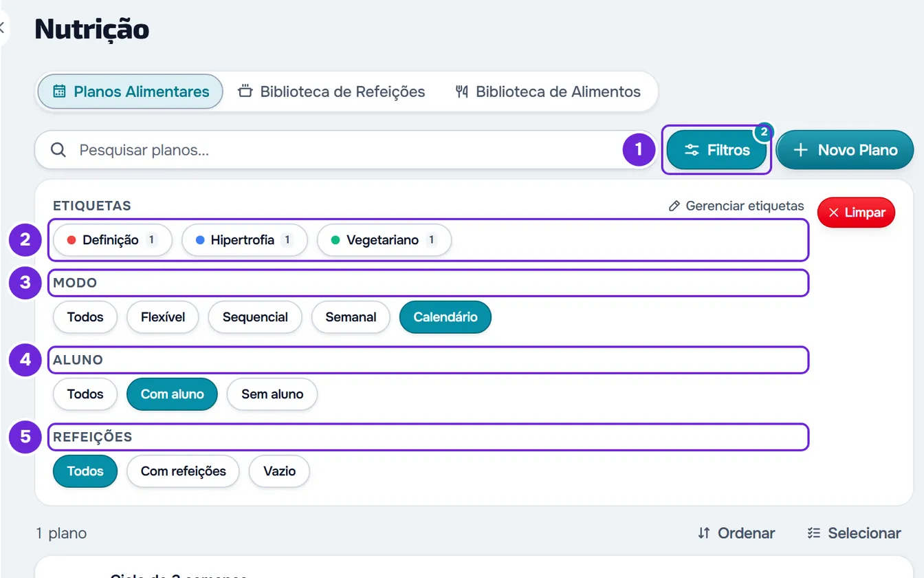Choose Todos under Aluno
Image resolution: width=924 pixels, height=578 pixels.
pyautogui.click(x=85, y=394)
